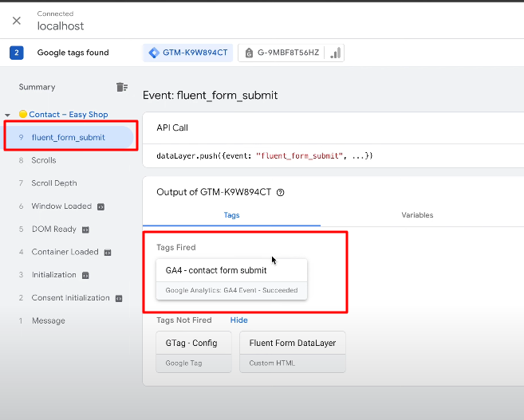The height and width of the screenshot is (420, 524).
Task: Collapse the Contact – Easy Shop page group
Action: coord(8,115)
